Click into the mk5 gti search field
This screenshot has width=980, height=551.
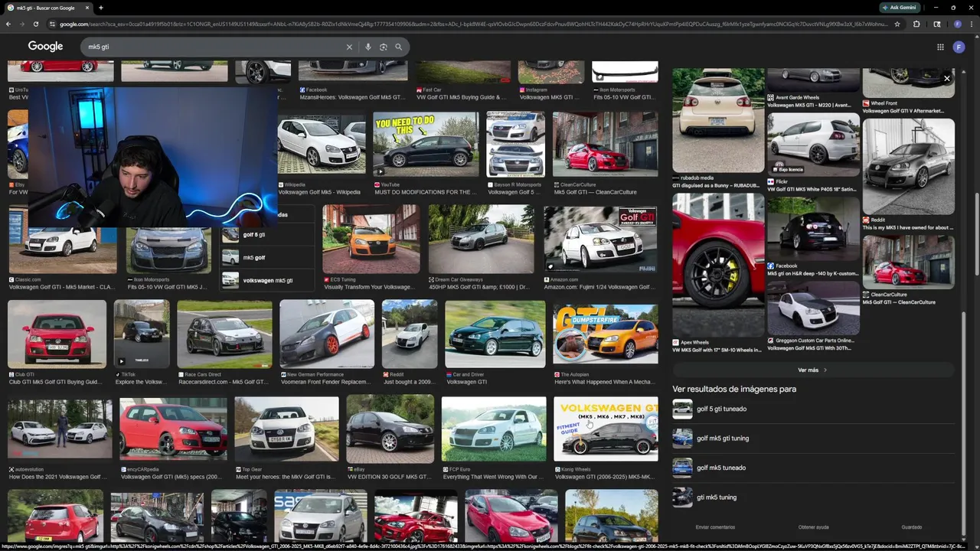214,47
